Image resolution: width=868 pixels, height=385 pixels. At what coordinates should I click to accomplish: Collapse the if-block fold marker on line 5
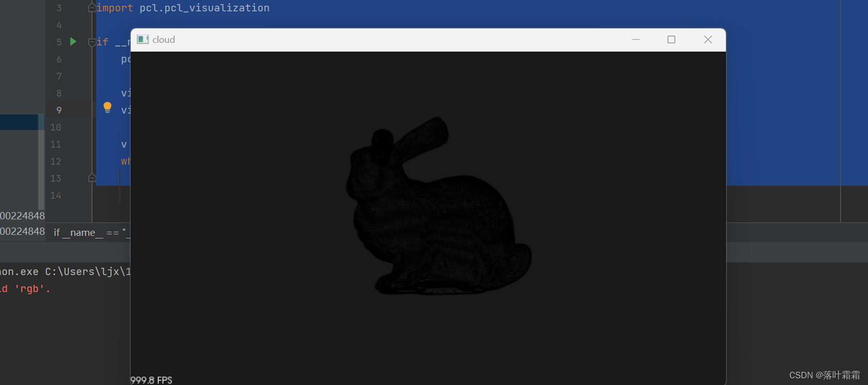click(92, 42)
